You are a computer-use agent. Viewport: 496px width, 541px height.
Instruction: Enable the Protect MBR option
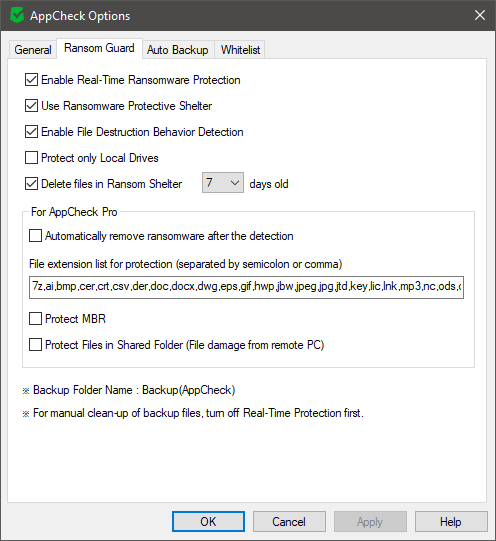point(35,319)
